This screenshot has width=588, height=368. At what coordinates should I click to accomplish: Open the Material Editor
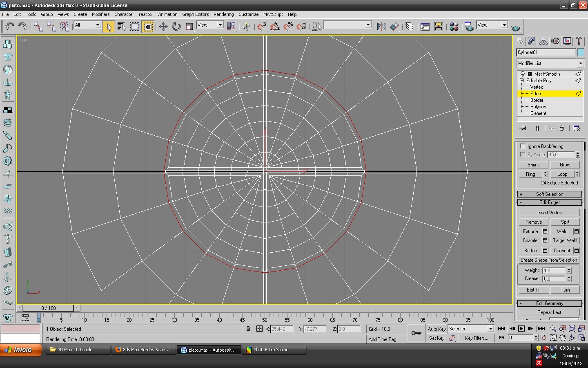click(x=454, y=27)
